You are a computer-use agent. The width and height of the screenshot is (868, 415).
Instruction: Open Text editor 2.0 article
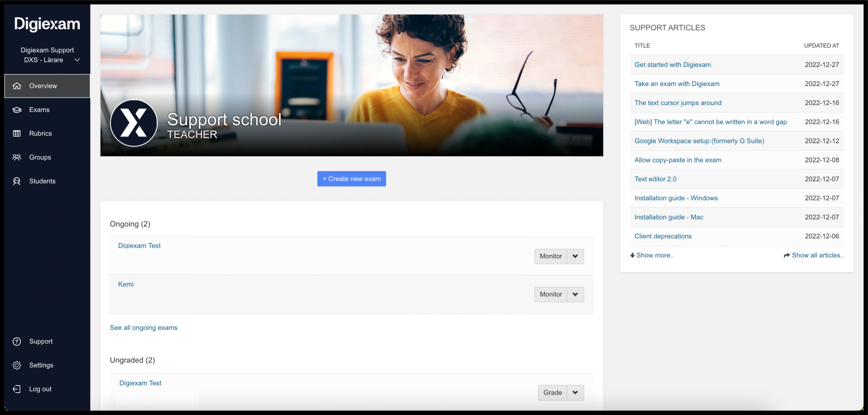[x=655, y=179]
